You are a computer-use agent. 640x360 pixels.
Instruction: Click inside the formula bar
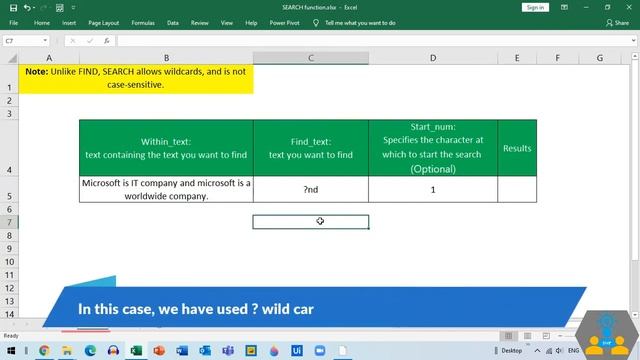coord(373,41)
